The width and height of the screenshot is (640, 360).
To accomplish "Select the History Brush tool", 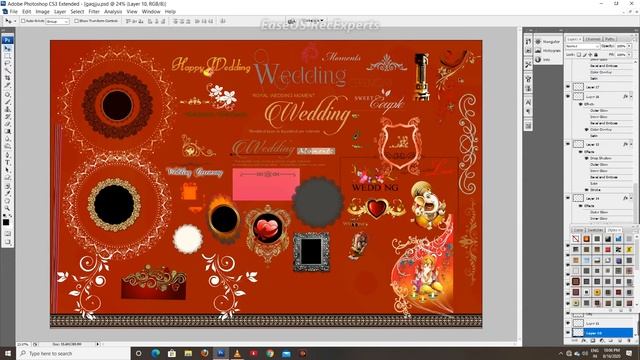I will 7,117.
